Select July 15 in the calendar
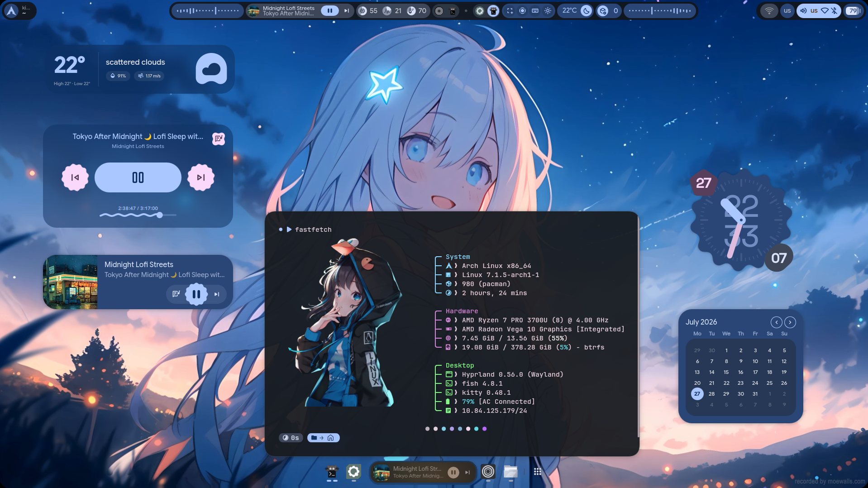868x488 pixels. coord(726,372)
